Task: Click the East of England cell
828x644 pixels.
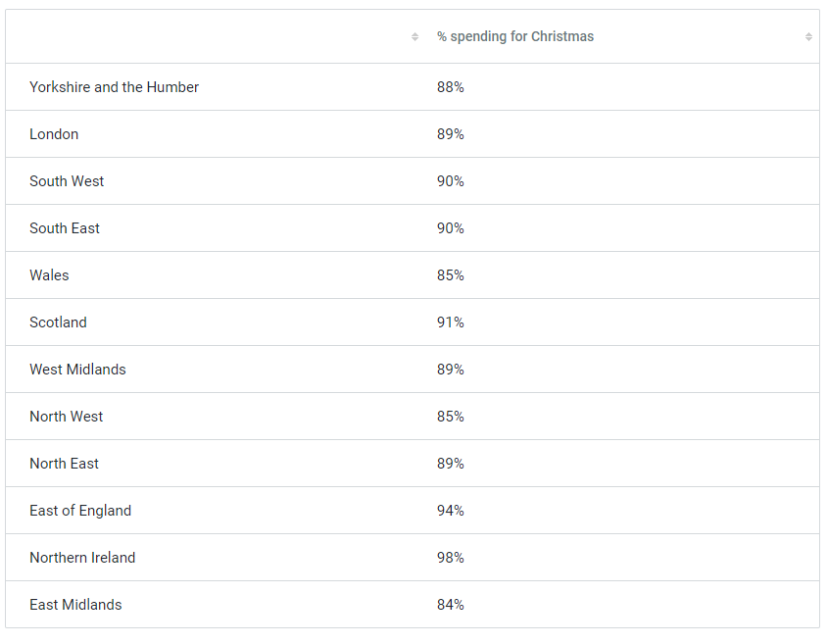Action: (x=80, y=511)
